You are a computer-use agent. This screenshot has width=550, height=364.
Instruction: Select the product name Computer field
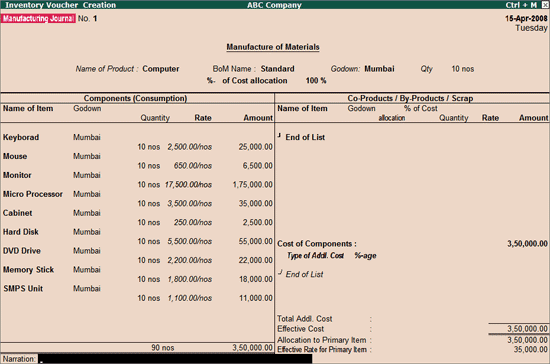(161, 69)
